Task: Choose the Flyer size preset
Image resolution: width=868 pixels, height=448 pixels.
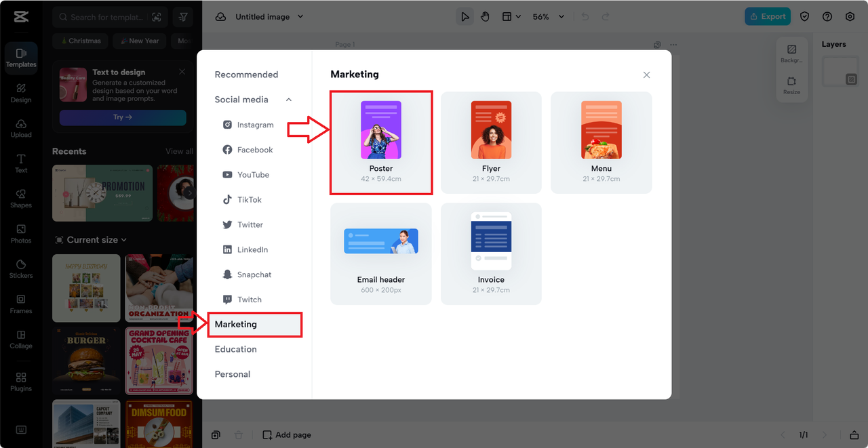Action: click(491, 143)
